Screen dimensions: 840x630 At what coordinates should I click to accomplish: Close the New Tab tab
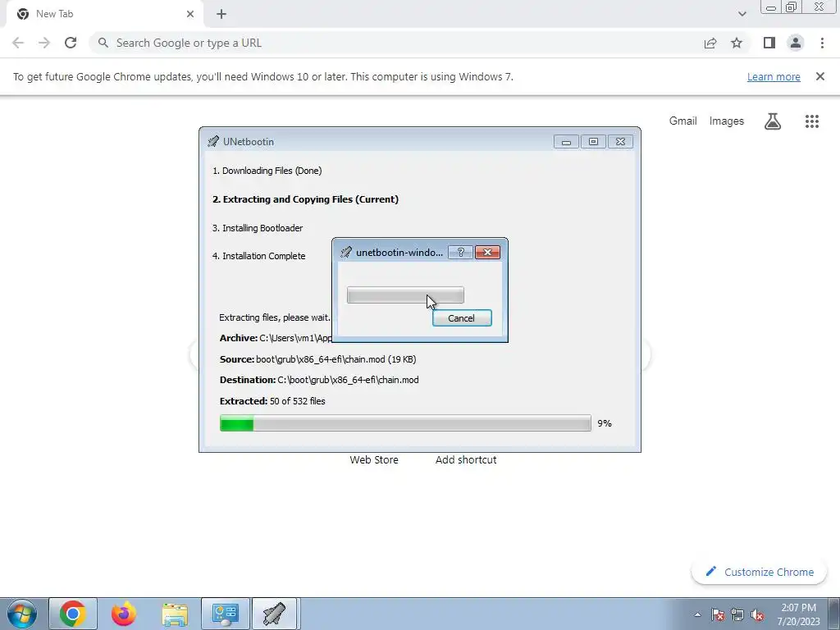(x=190, y=14)
